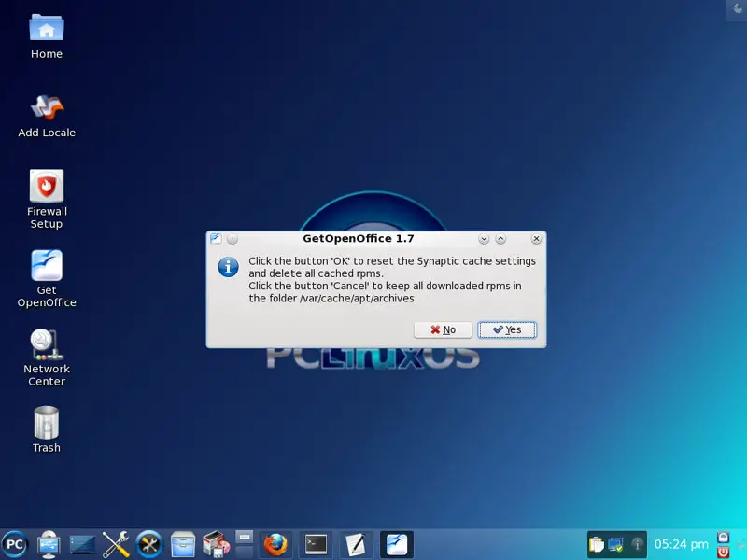Open the text editor notepad panel icon
Viewport: 747px width, 560px height.
click(356, 544)
